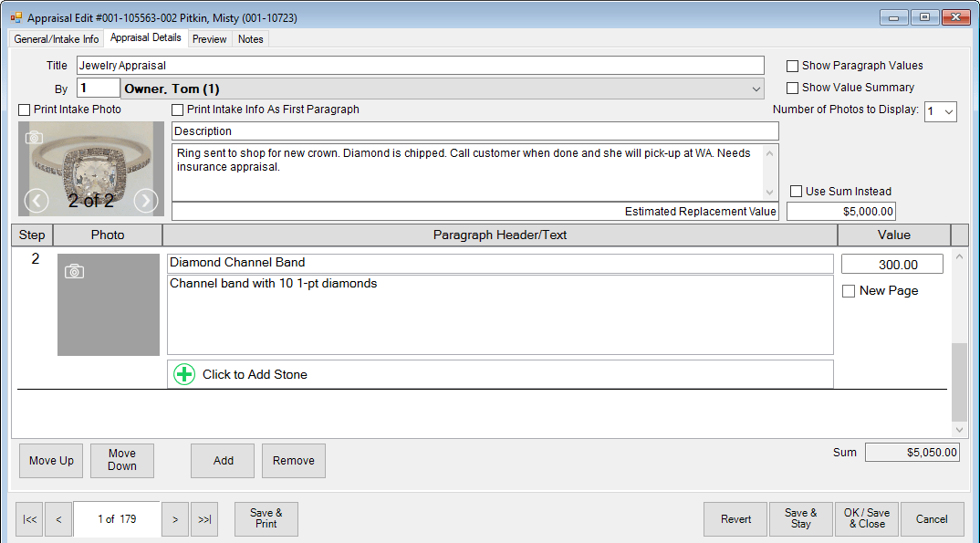The width and height of the screenshot is (980, 543).
Task: Click the green plus to Add Stone
Action: coord(182,374)
